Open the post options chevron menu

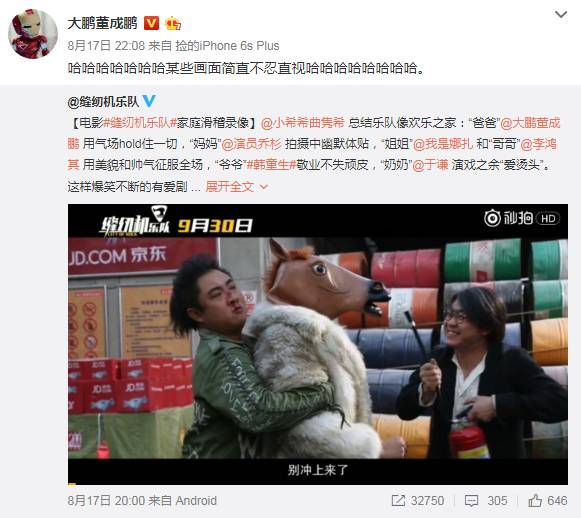point(561,14)
